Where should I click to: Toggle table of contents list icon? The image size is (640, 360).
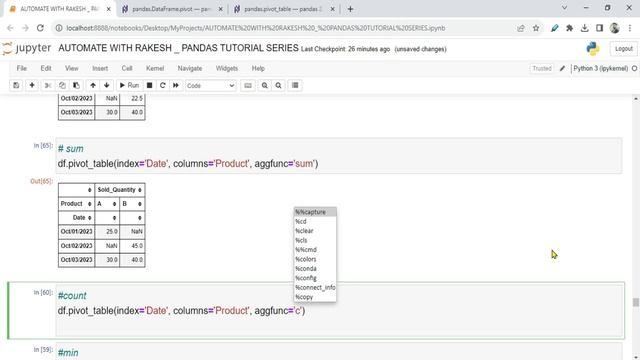click(x=295, y=85)
